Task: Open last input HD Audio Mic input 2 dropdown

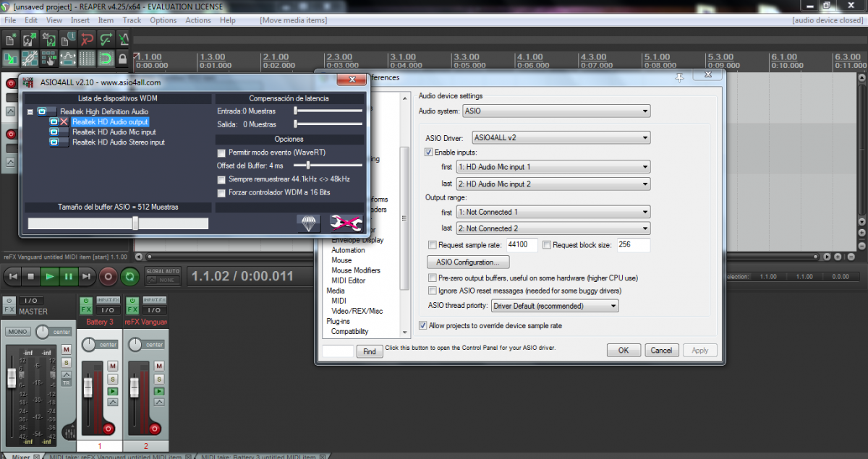Action: tap(553, 184)
